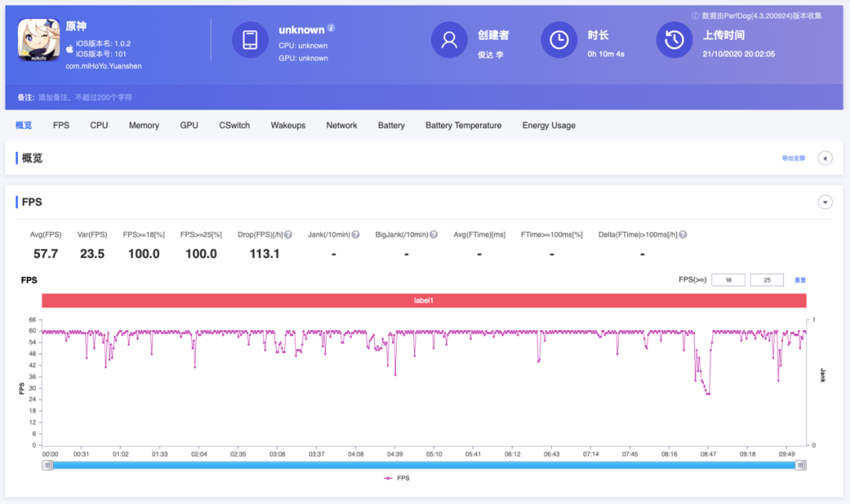Click help icon beside BigJank(/10min)
Viewport: 850px width, 504px height.
coord(434,234)
